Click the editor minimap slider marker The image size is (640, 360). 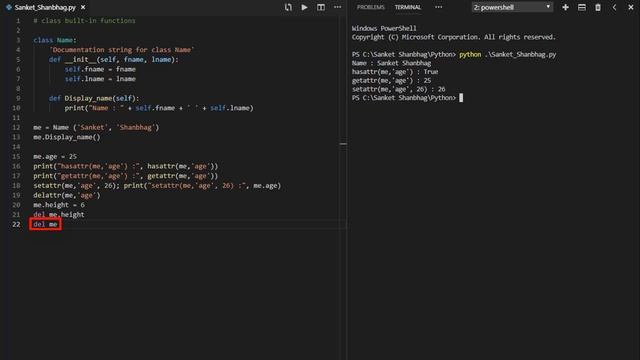(343, 144)
